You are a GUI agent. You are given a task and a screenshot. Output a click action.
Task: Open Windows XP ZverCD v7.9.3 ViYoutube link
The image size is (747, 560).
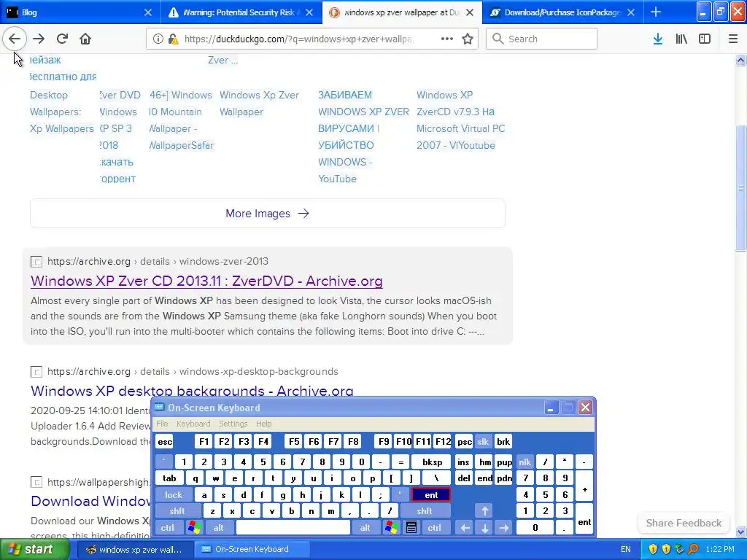coord(461,120)
